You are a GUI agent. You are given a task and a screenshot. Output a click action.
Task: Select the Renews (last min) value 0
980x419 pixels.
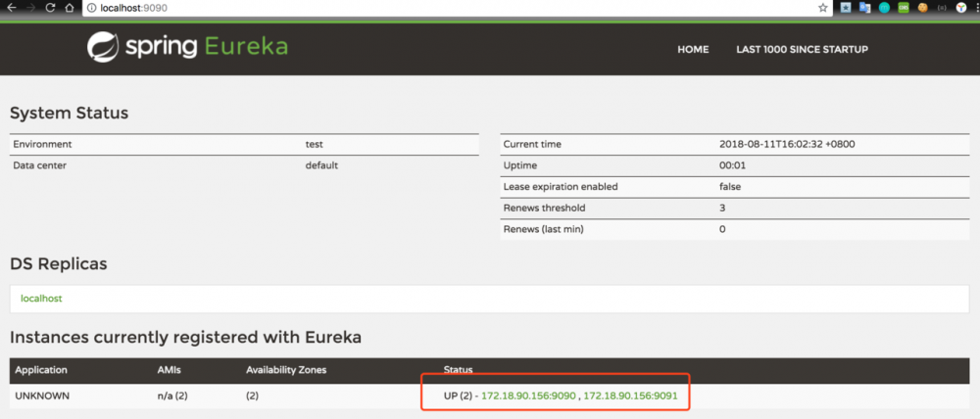click(722, 229)
